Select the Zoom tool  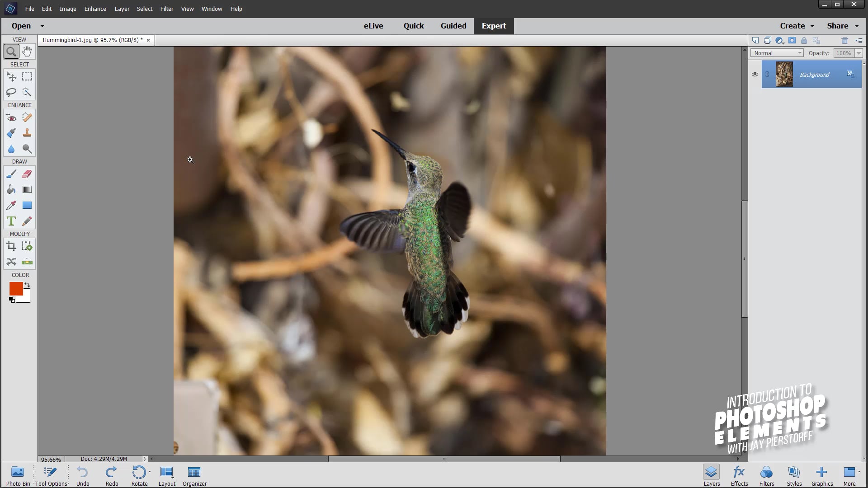[x=11, y=51]
